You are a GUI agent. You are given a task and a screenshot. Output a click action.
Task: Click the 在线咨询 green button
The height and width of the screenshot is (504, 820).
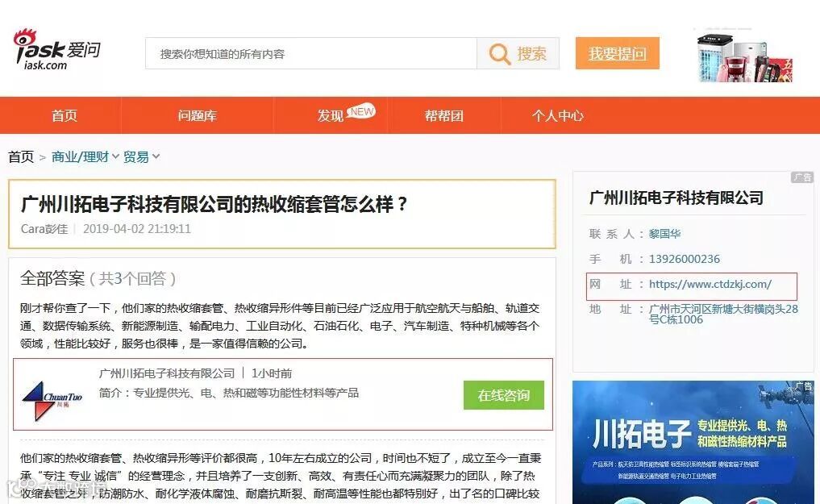point(504,395)
